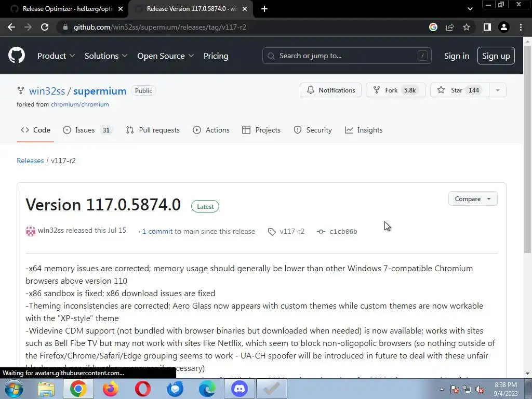
Task: Click the Google icon in address bar
Action: [433, 27]
